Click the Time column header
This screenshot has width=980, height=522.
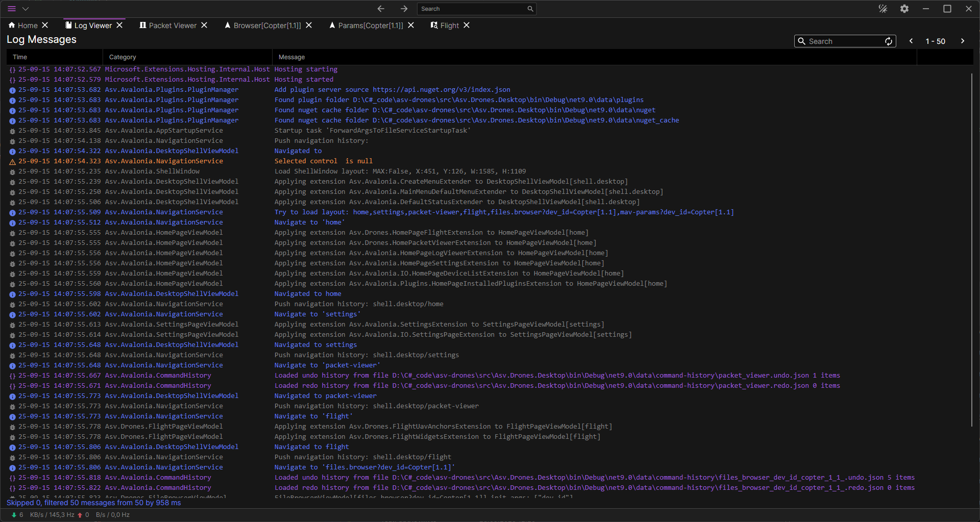click(20, 57)
